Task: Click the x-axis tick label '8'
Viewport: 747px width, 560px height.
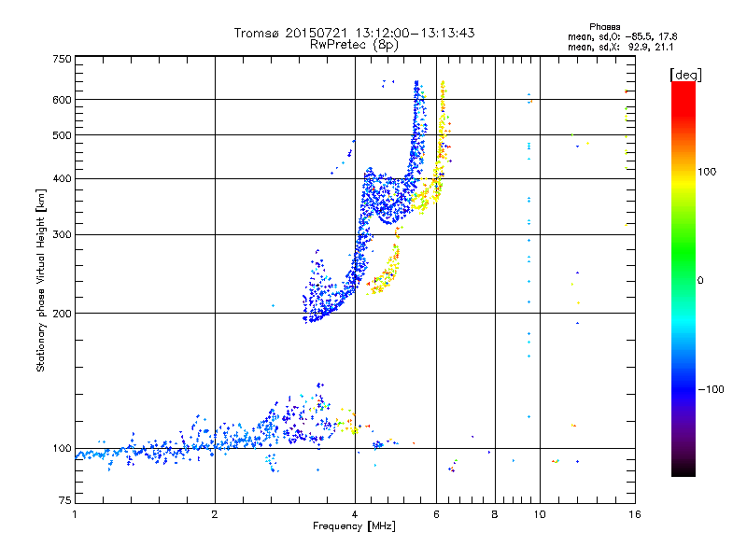Action: tap(495, 514)
